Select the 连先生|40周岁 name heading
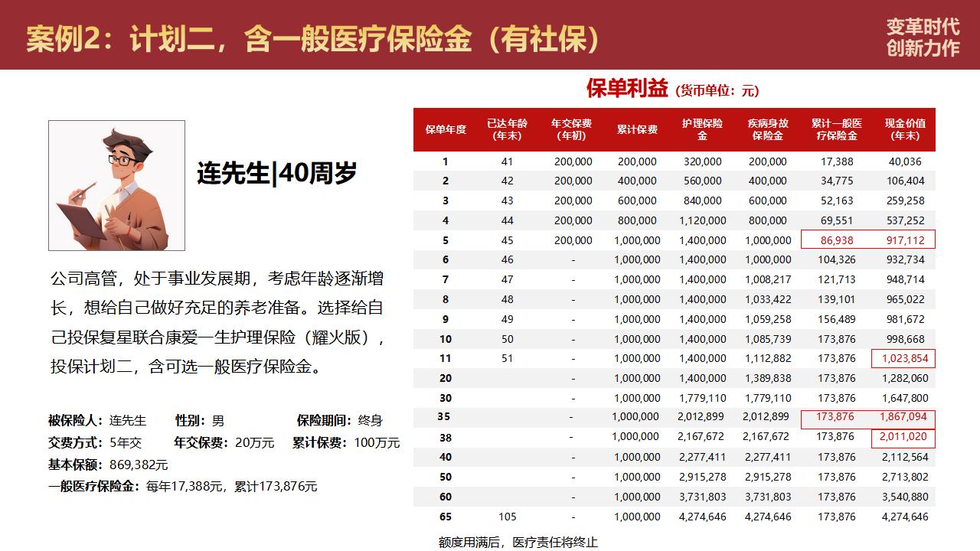The height and width of the screenshot is (551, 980). coord(276,174)
